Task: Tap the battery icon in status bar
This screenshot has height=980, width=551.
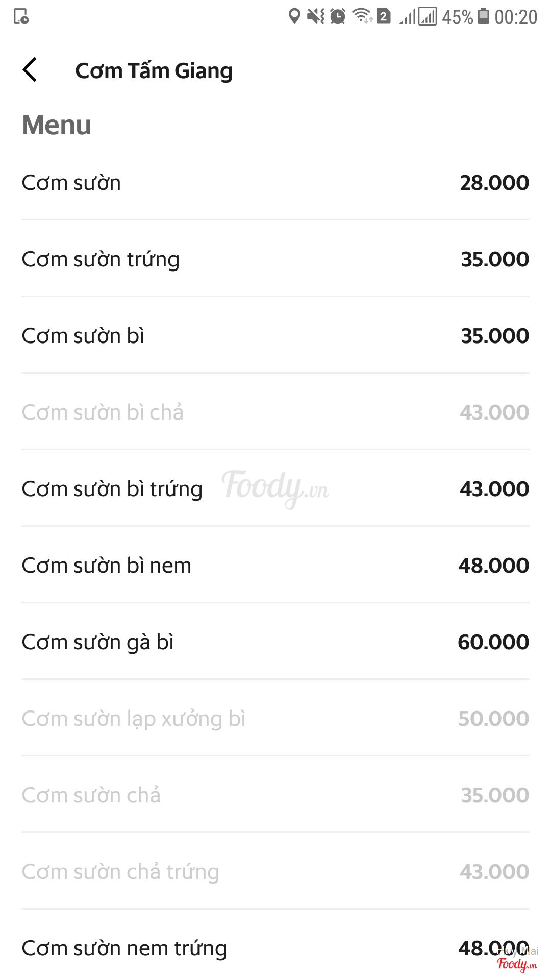Action: (x=483, y=16)
